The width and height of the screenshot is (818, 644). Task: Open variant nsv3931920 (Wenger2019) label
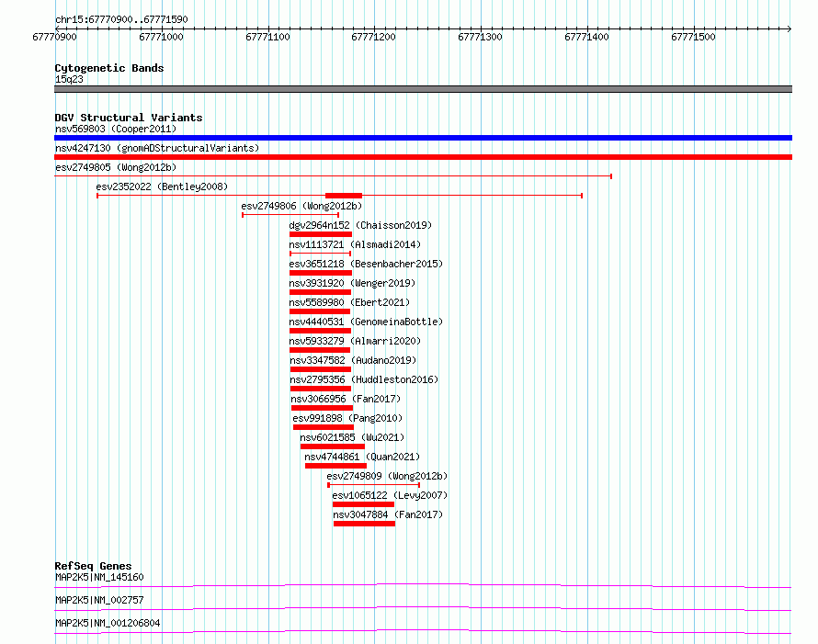point(352,283)
